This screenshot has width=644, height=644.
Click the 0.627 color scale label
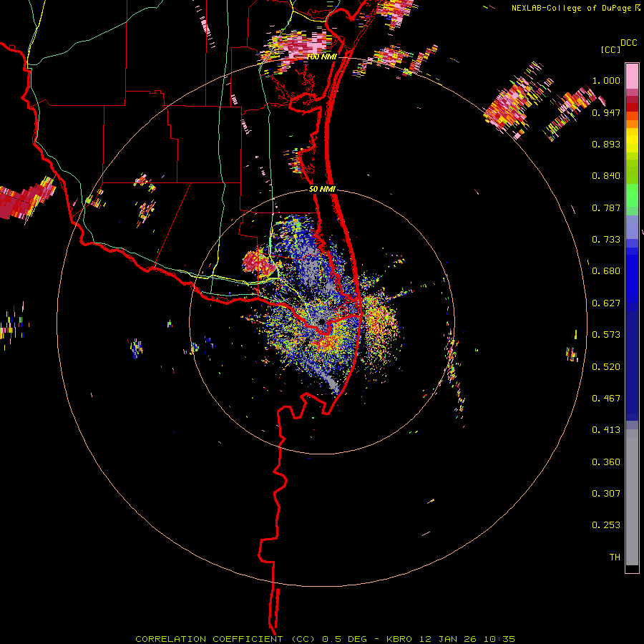(x=606, y=303)
